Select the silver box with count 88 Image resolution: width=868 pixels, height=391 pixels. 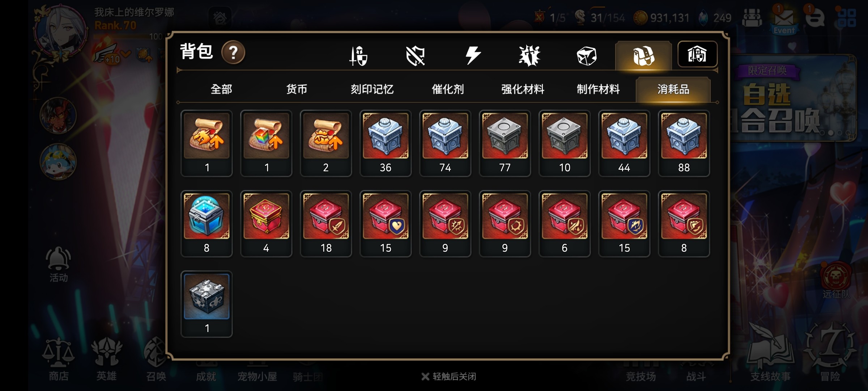684,143
